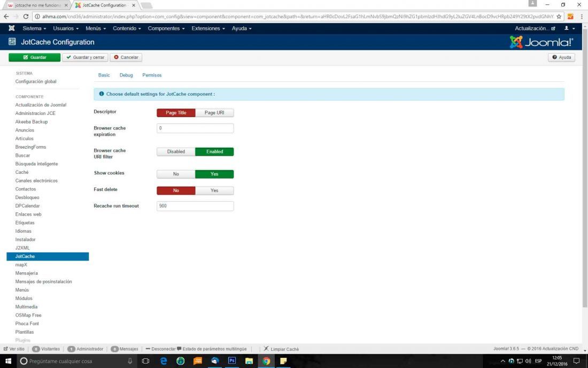Image resolution: width=588 pixels, height=368 pixels.
Task: Set Fast delete to Yes
Action: 214,190
